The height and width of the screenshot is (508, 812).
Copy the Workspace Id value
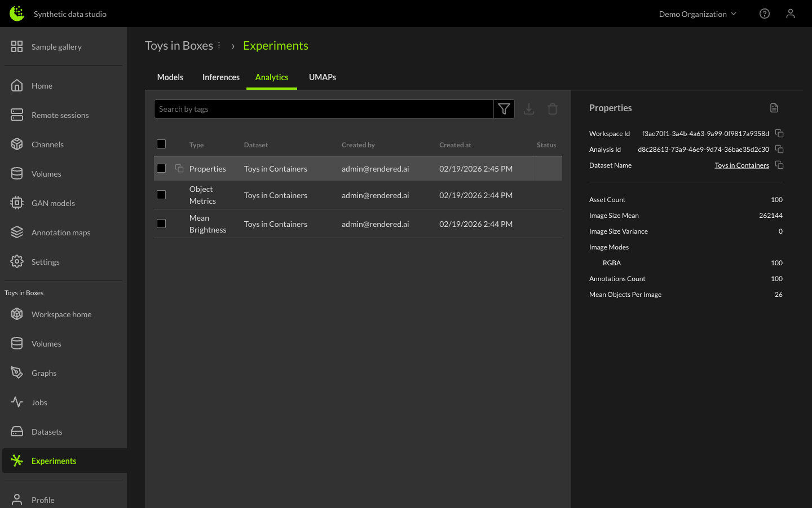779,133
